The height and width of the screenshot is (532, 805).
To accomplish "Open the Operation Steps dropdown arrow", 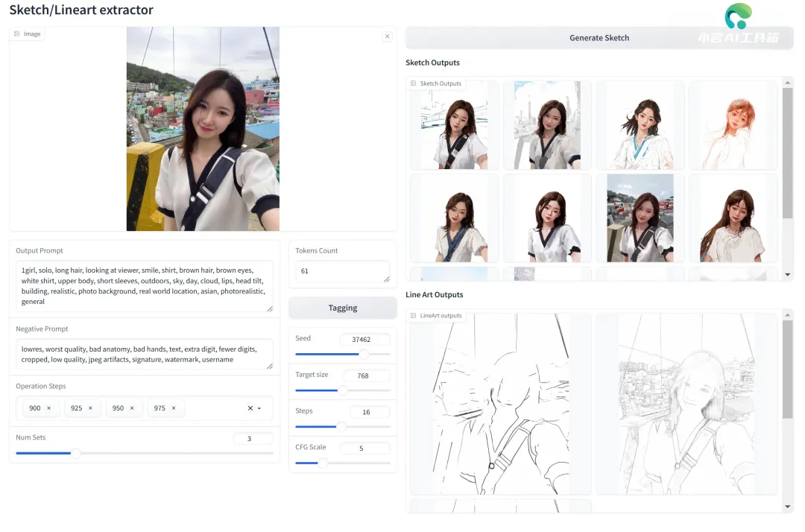I will coord(259,408).
